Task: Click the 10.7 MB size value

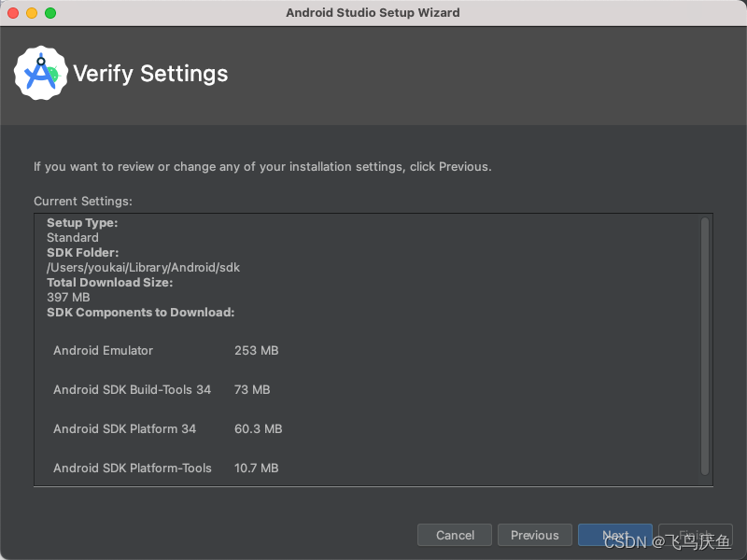Action: (x=256, y=469)
